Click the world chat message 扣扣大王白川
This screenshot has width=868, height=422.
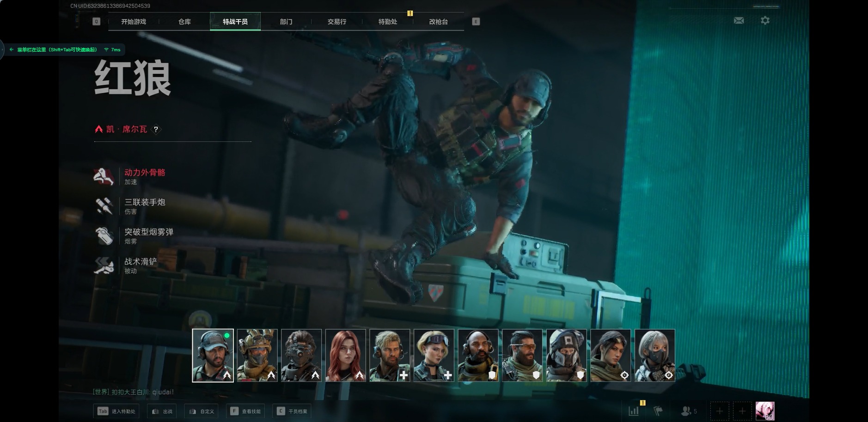coord(133,392)
